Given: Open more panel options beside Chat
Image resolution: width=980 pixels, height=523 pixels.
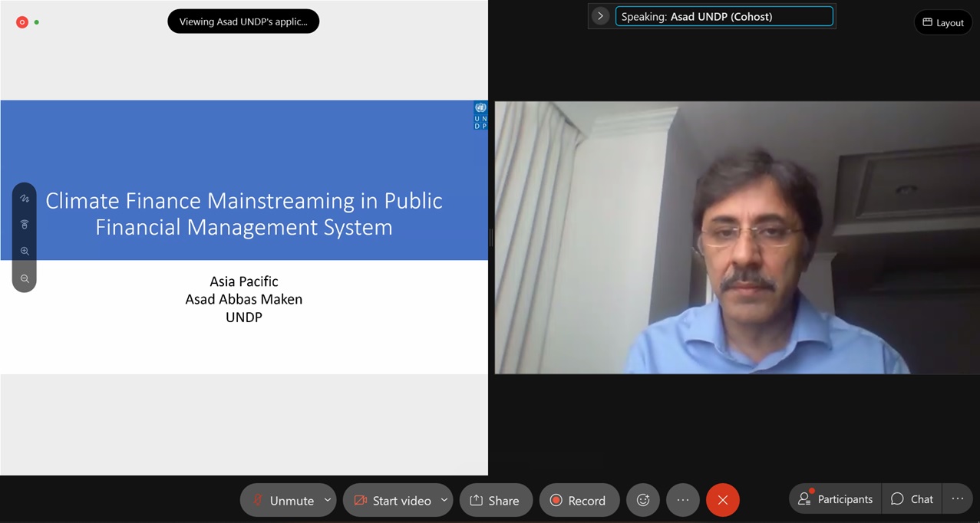Looking at the screenshot, I should click(x=958, y=499).
